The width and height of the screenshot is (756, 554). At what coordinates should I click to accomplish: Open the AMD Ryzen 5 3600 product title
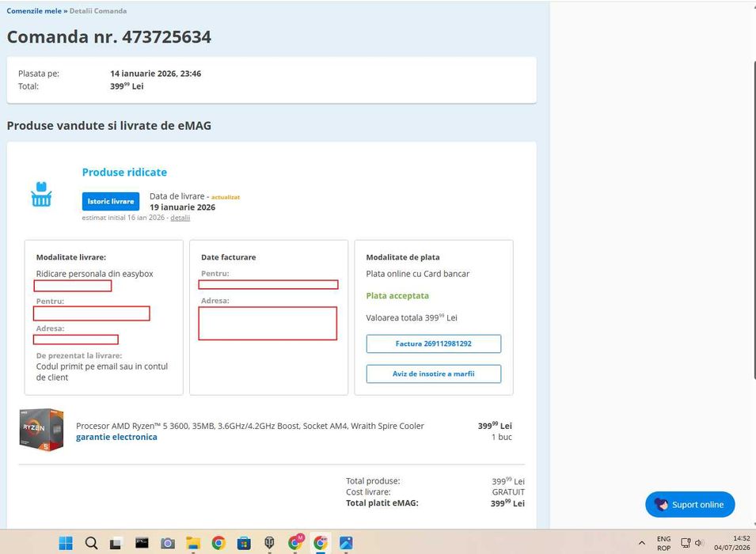click(249, 426)
